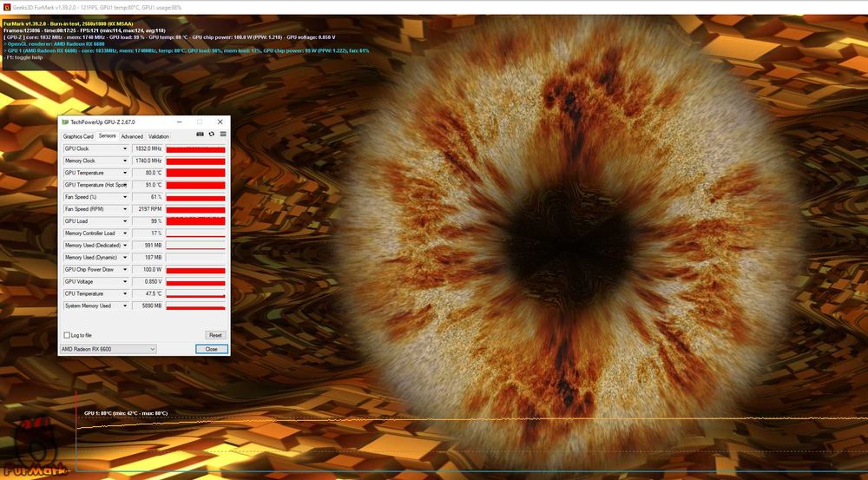Click the 100.0 W power draw value
This screenshot has width=868, height=480.
(148, 270)
